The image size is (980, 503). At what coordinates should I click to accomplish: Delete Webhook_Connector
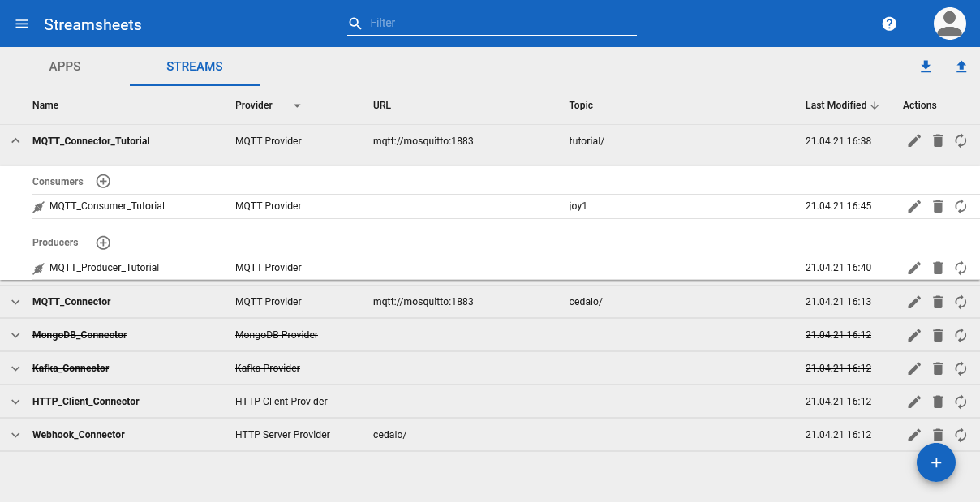click(x=938, y=435)
